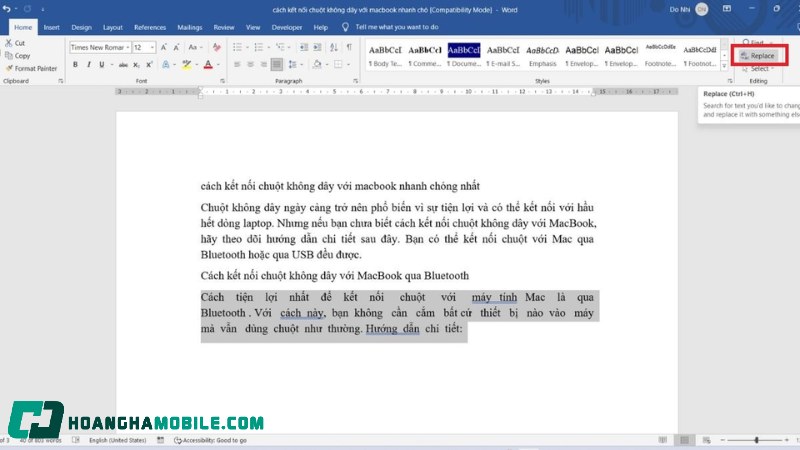
Task: Open the font size dropdown showing 12
Action: click(152, 47)
